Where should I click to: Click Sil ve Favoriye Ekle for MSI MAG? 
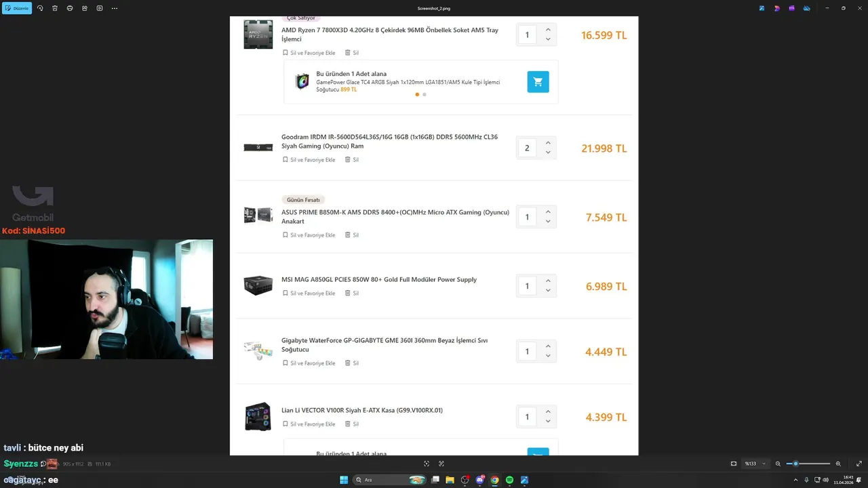(309, 293)
